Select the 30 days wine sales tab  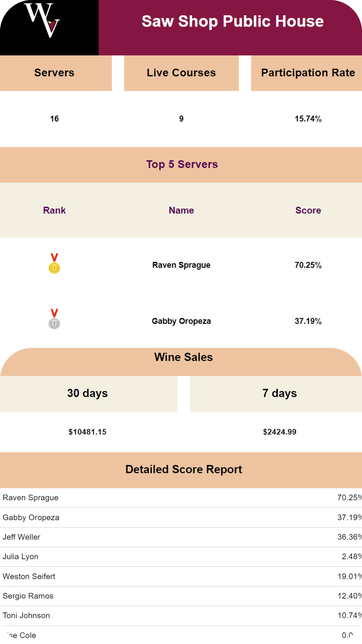88,393
